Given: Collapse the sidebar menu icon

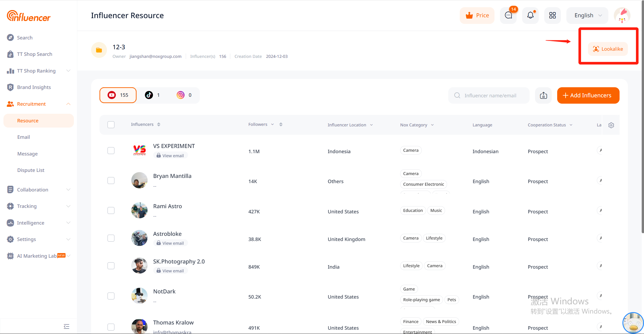Looking at the screenshot, I should click(66, 327).
